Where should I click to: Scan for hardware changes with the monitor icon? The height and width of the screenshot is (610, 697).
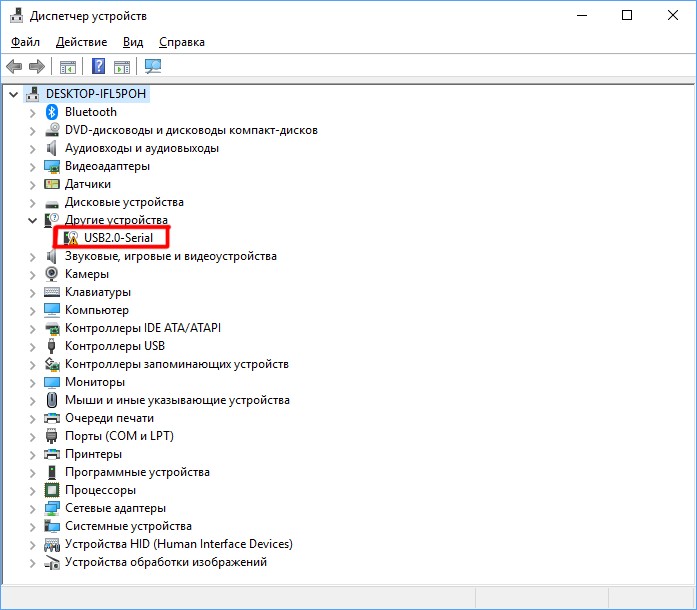pos(153,67)
